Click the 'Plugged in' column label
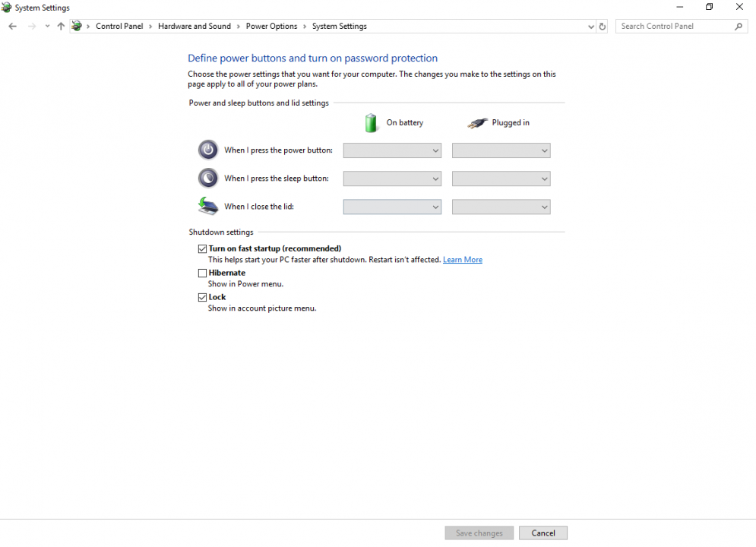756x547 pixels. 511,123
